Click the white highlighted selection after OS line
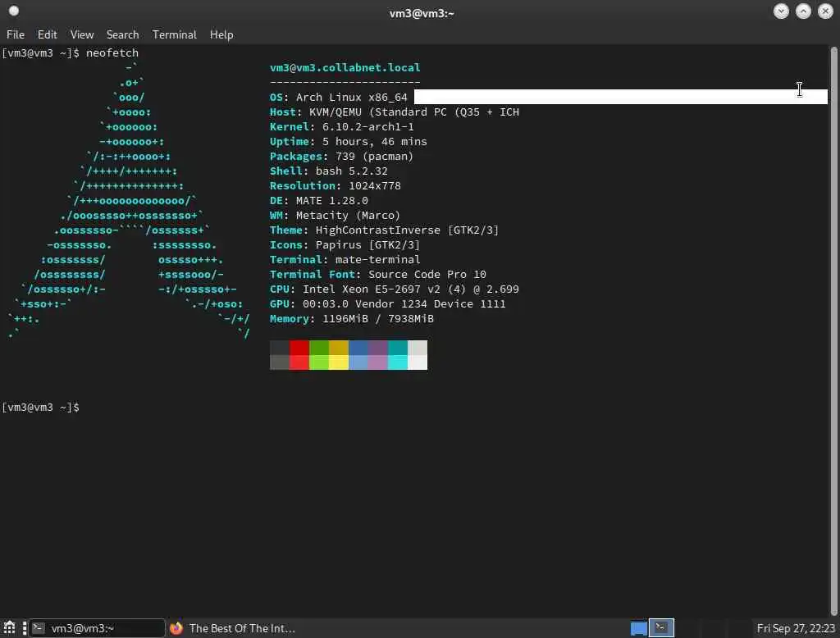840x638 pixels. (621, 97)
